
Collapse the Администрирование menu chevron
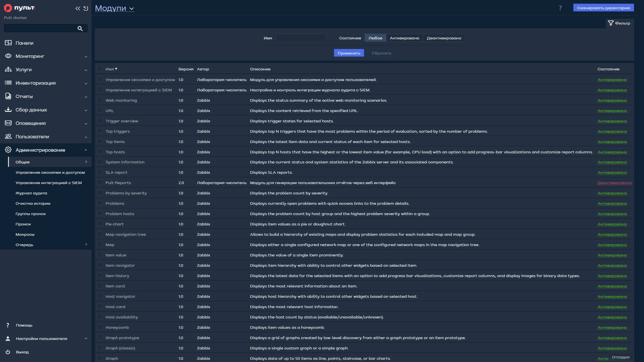click(x=86, y=150)
